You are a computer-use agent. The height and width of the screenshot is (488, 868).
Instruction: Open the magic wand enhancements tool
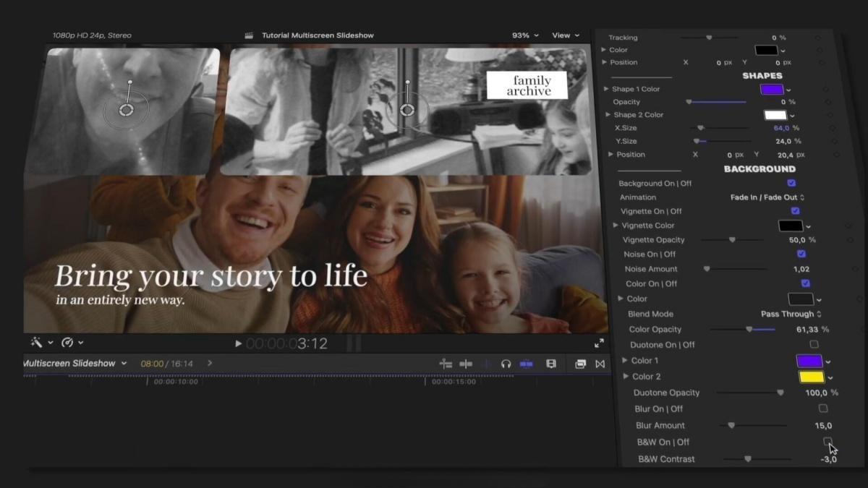(x=36, y=343)
